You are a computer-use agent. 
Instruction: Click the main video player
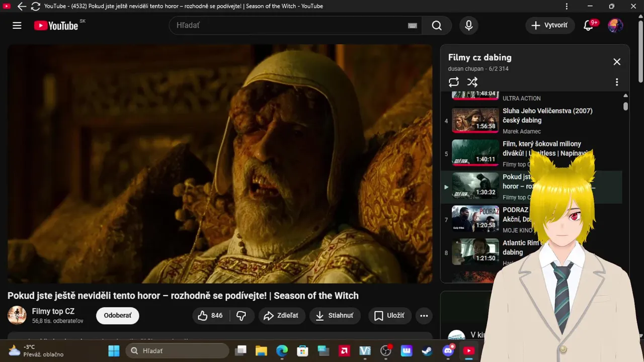(220, 163)
